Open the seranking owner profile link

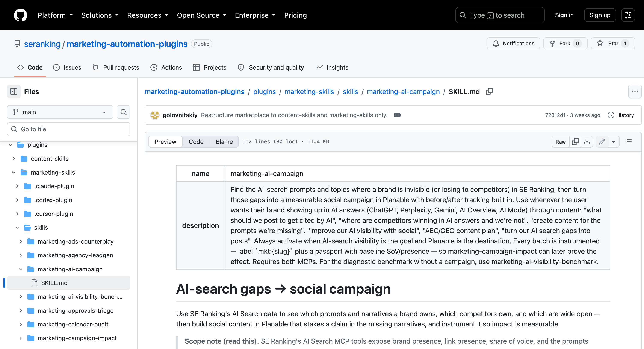coord(42,44)
